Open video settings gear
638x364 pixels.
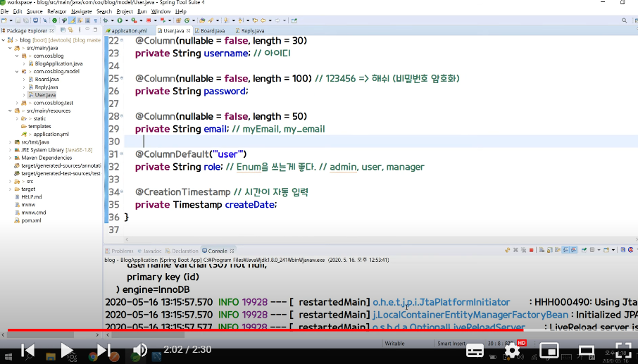(512, 351)
